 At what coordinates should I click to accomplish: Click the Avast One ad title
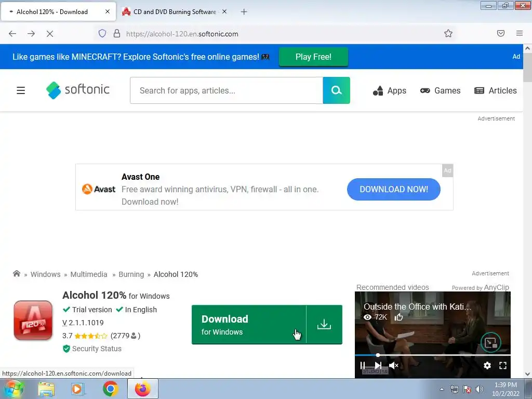point(140,177)
